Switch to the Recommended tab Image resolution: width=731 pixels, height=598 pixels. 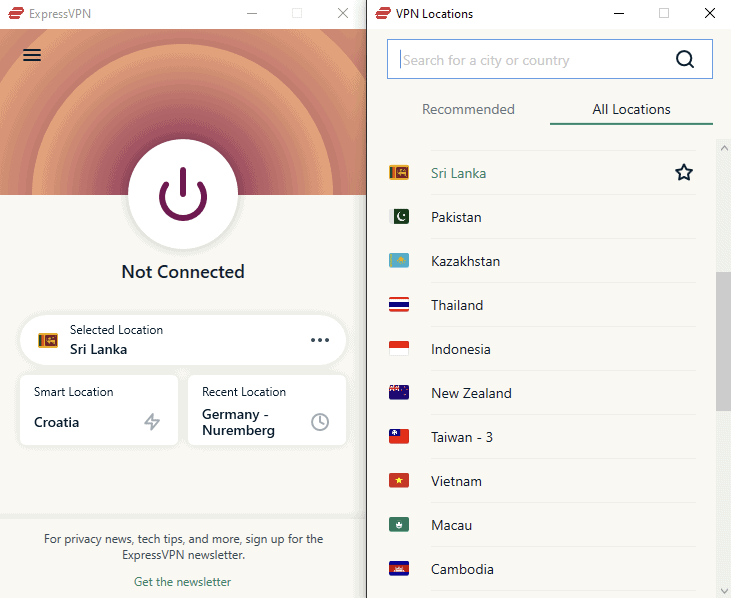[x=468, y=110]
